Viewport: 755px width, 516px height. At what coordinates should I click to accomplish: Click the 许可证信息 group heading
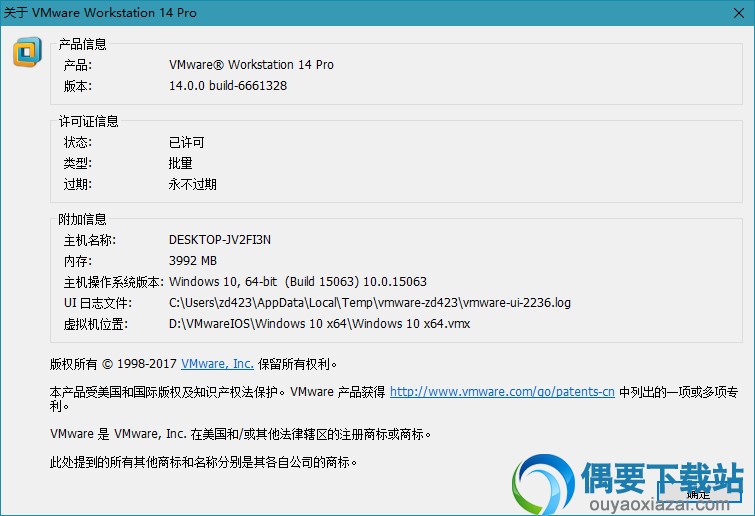[x=89, y=121]
